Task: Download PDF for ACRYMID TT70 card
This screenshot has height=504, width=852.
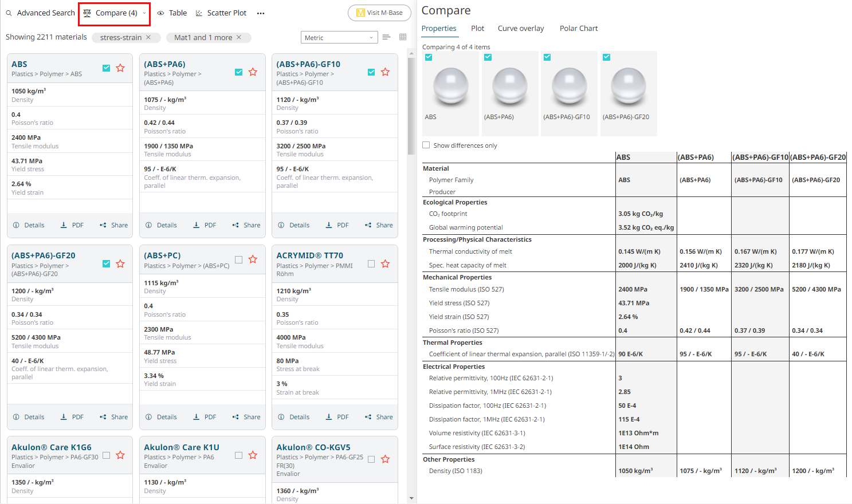Action: point(337,417)
